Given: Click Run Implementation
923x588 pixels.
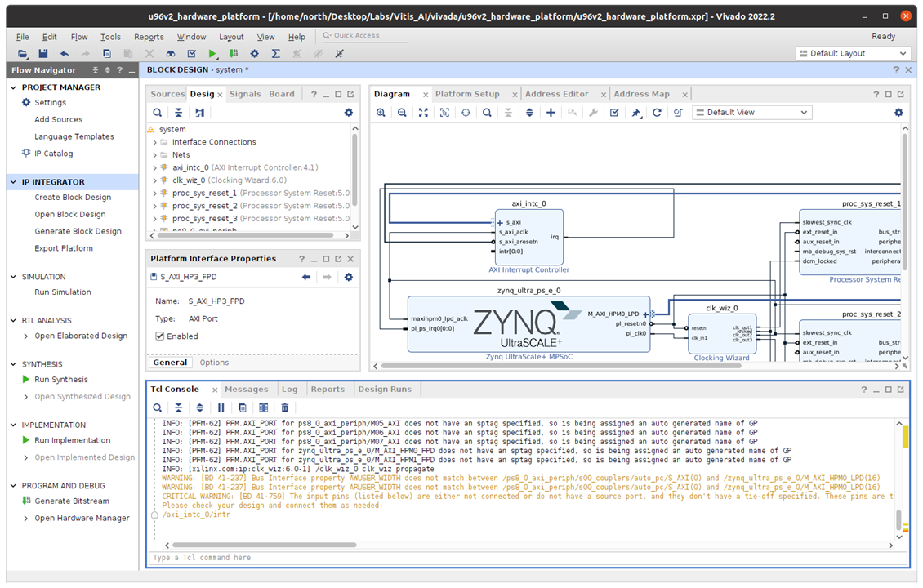Looking at the screenshot, I should click(x=73, y=440).
